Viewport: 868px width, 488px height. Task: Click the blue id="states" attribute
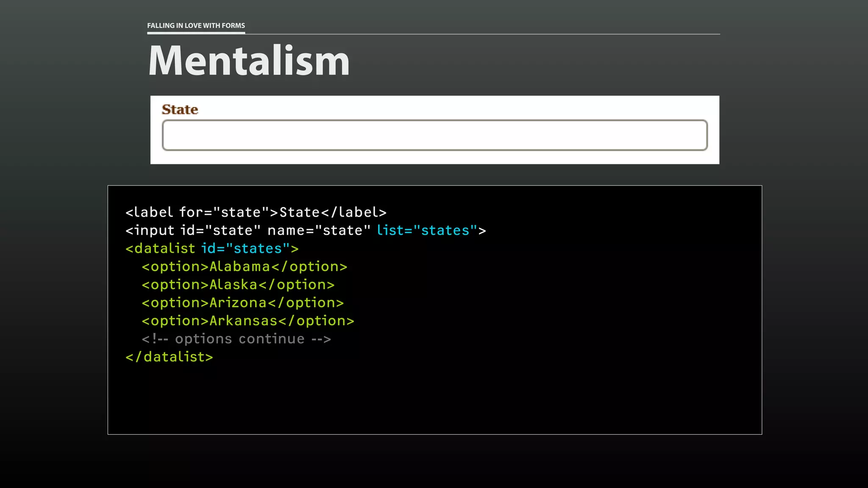[x=245, y=249]
